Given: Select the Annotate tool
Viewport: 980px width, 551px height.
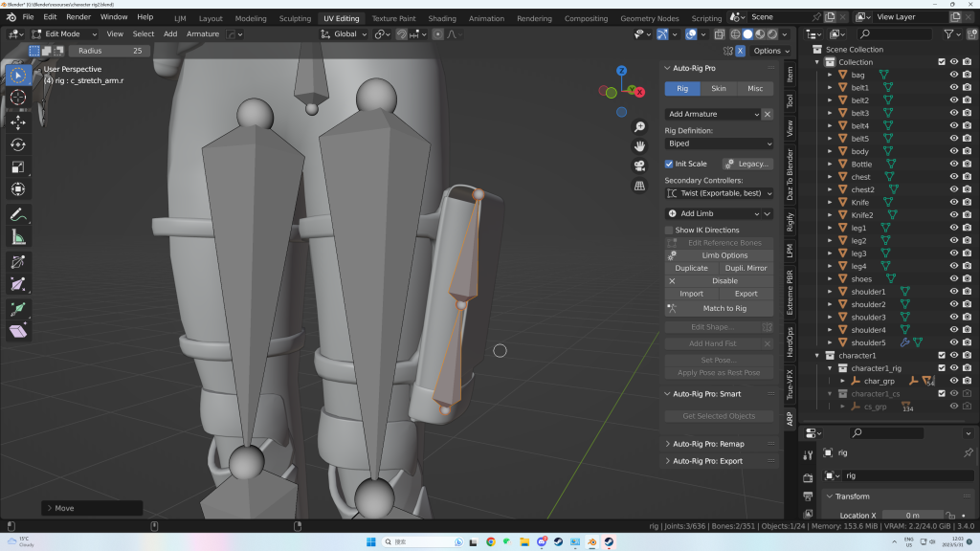Looking at the screenshot, I should (x=18, y=215).
